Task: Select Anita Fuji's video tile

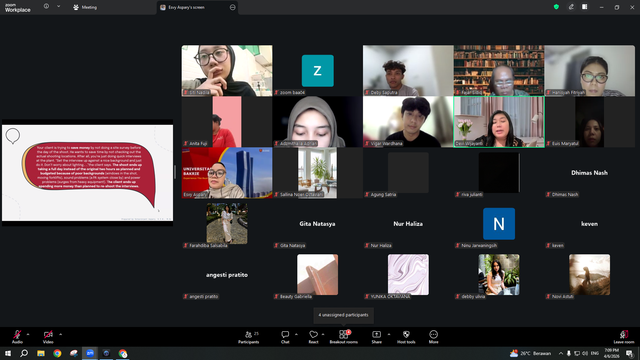Action: (x=227, y=122)
